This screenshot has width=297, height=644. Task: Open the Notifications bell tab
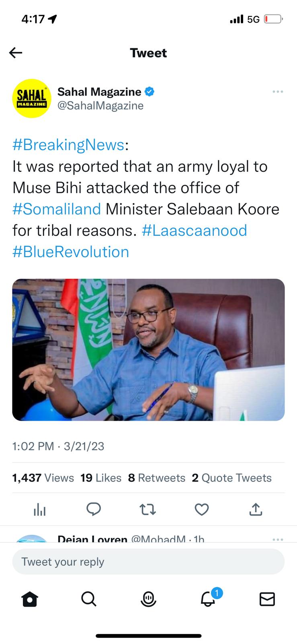208,599
